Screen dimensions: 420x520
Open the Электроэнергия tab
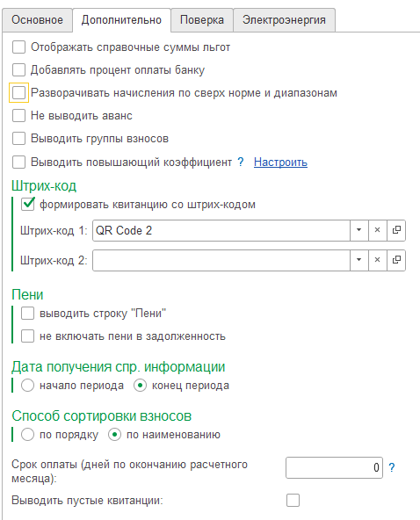pyautogui.click(x=284, y=20)
